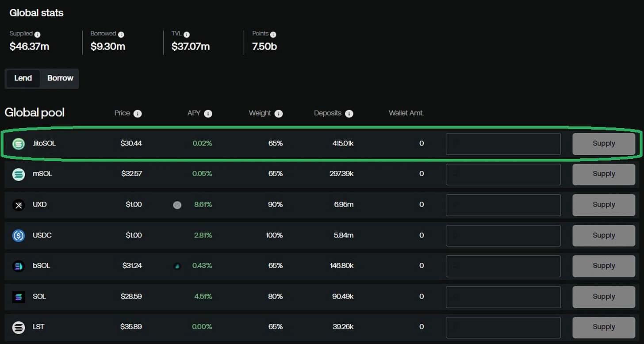The image size is (644, 344).
Task: Focus the JitoSOL amount input field
Action: coord(503,144)
